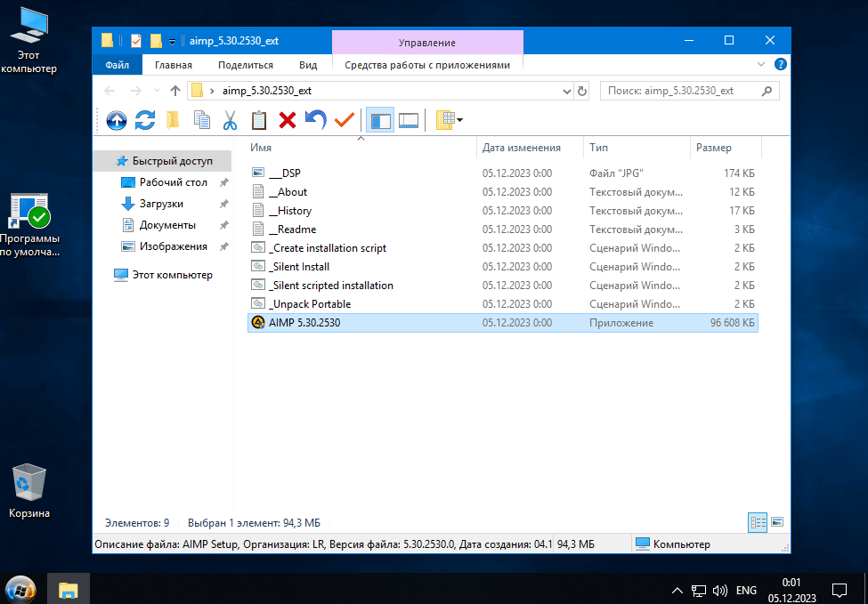Click the yellow folder icon in the toolbar
Screen dimensions: 868x604
(x=173, y=120)
